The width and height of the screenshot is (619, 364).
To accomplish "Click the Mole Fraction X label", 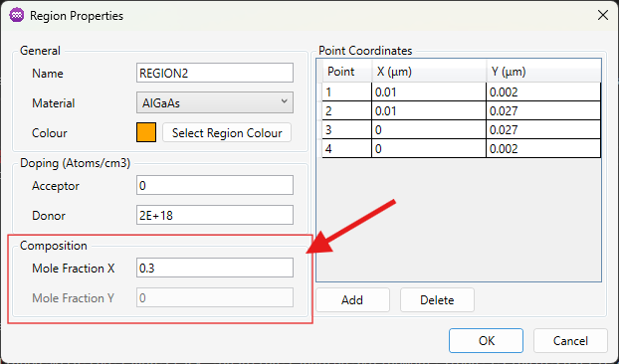I will coord(73,269).
